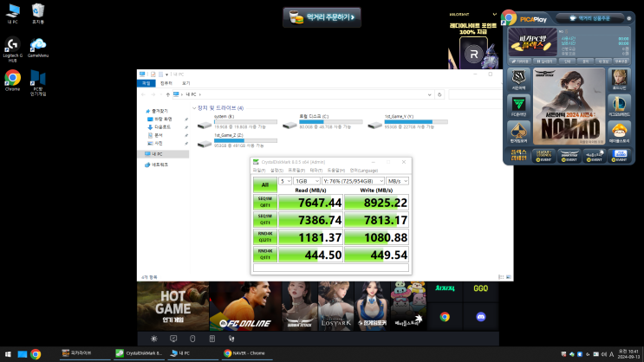This screenshot has height=362, width=644.
Task: Select 다운로드 in Explorer sidebar
Action: click(162, 127)
